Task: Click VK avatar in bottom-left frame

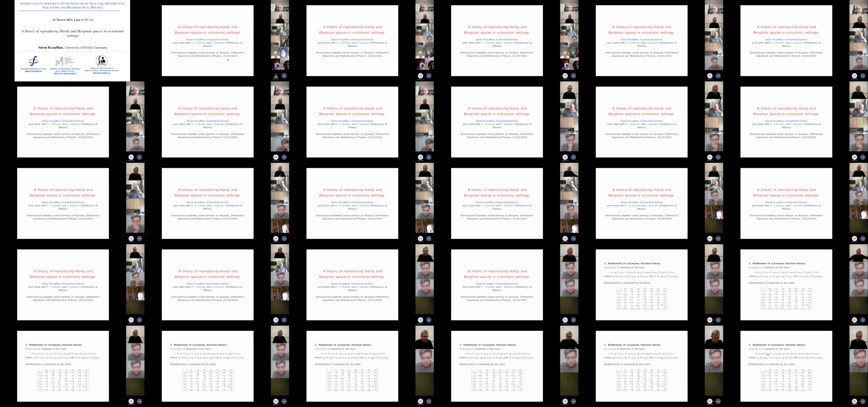Action: tap(131, 401)
